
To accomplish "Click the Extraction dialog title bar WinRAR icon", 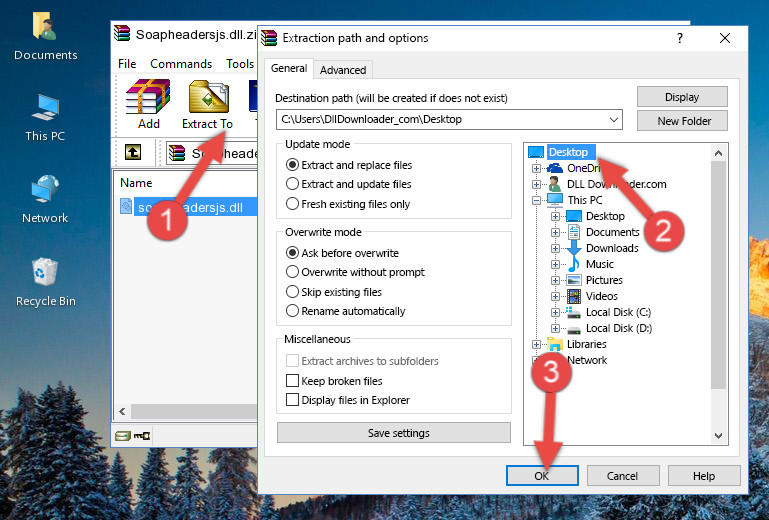I will (269, 38).
